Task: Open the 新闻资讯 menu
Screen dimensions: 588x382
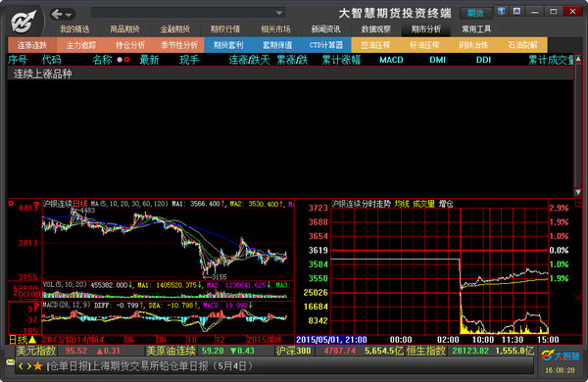Action: (x=326, y=28)
